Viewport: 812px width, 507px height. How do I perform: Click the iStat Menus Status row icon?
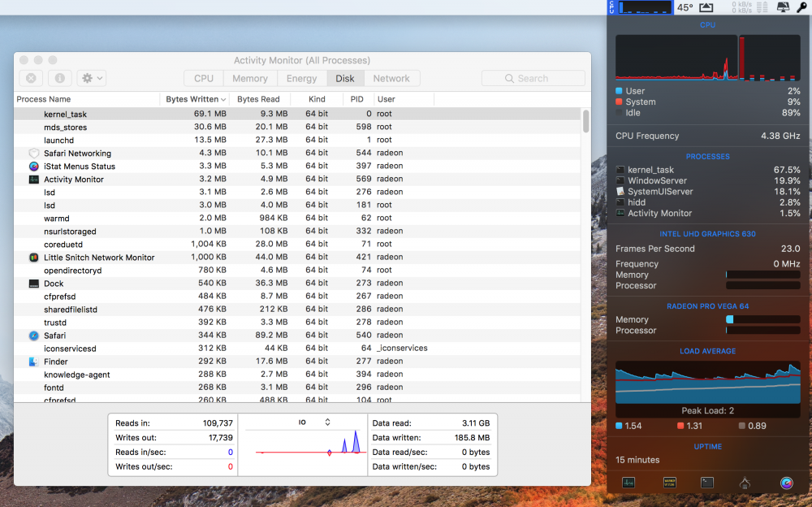[x=33, y=166]
